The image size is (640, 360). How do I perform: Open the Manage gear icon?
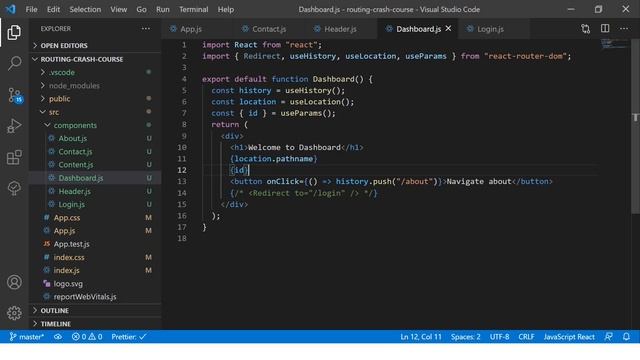[x=14, y=313]
